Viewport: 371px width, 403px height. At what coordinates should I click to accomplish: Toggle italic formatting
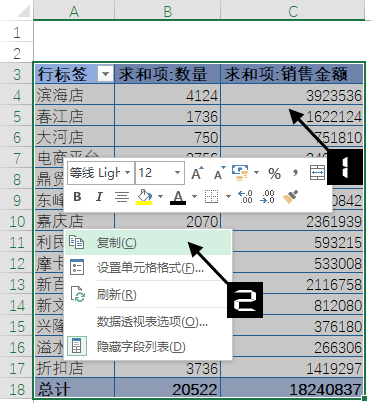[x=99, y=197]
